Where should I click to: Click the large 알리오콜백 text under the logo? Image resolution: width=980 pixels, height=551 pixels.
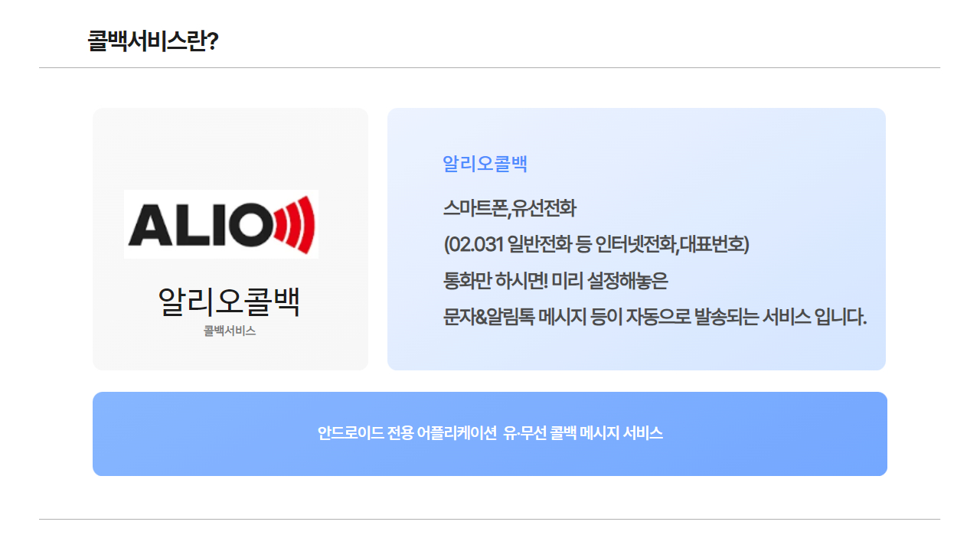point(229,302)
